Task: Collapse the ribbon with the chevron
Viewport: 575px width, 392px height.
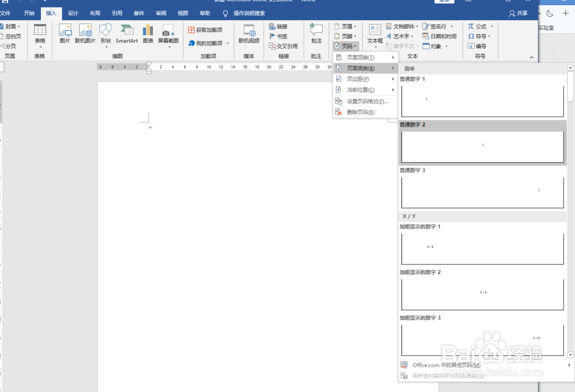Action: 531,57
